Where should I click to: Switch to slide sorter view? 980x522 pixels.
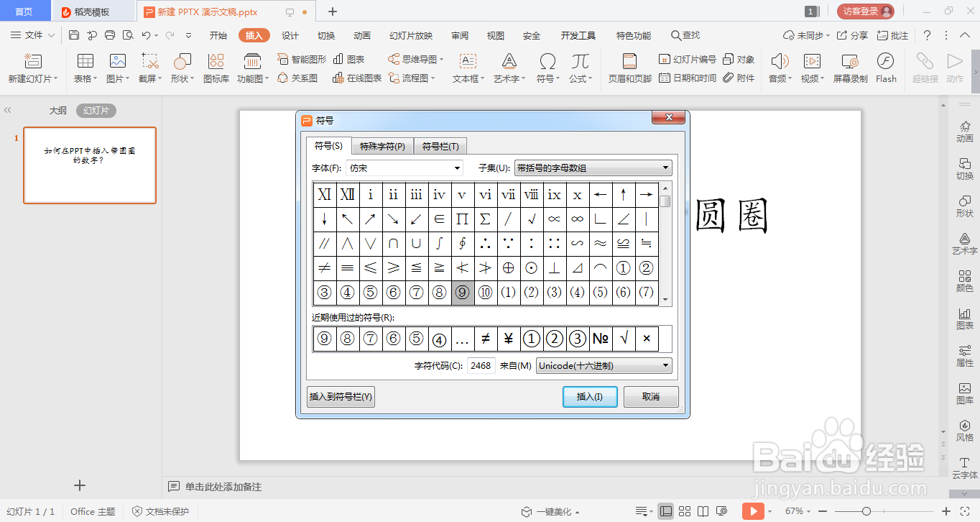pos(685,510)
